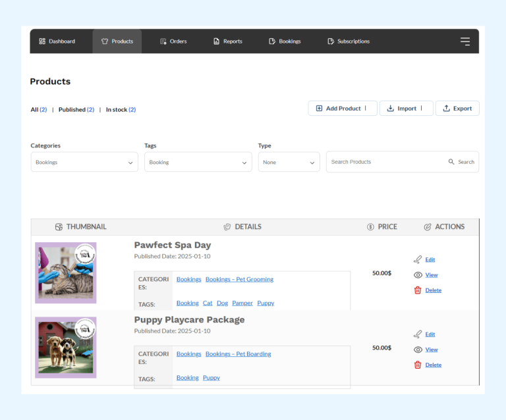
Task: Open the Tags dropdown showing Booking
Action: [x=198, y=162]
